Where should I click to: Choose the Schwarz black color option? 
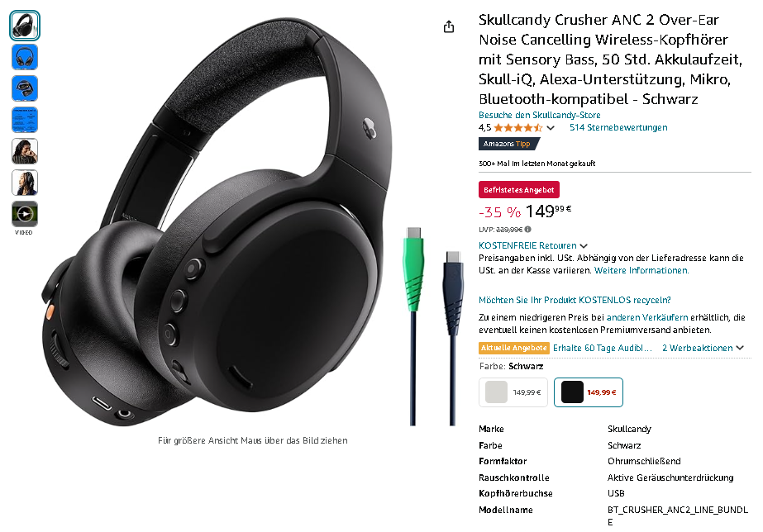point(589,392)
